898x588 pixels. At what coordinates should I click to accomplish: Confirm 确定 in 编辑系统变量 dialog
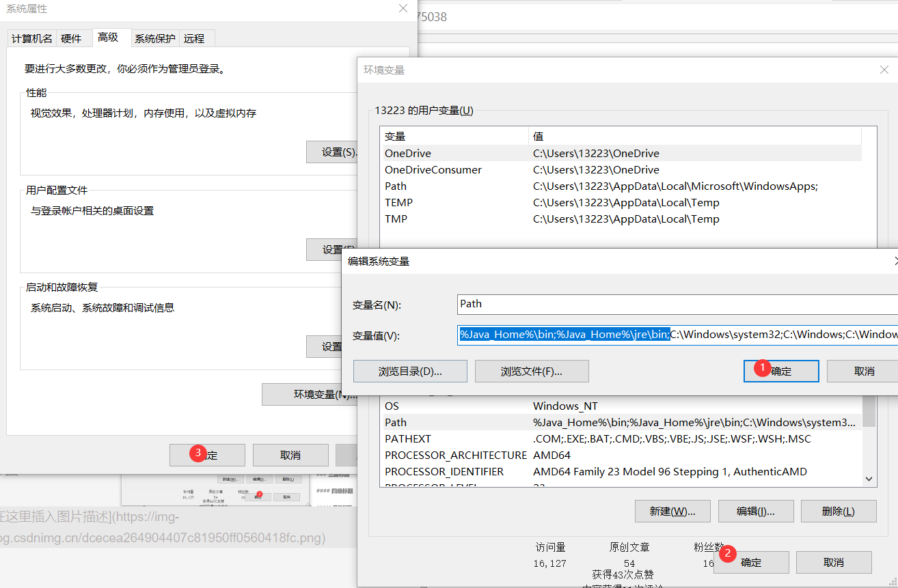pyautogui.click(x=781, y=372)
